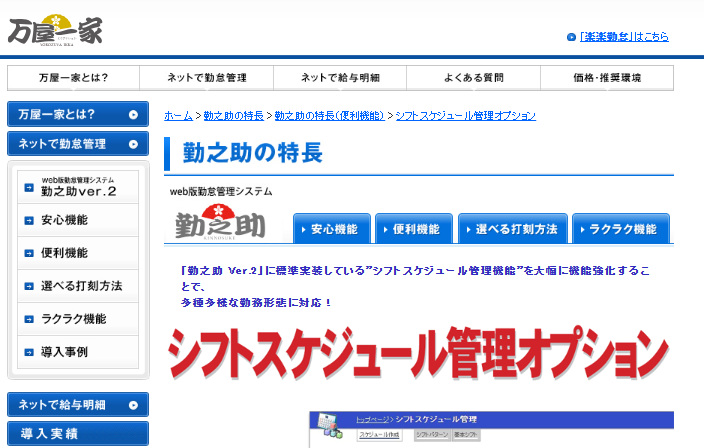Open ネットで給与明細 in top navigation
Viewport: 704px width, 448px height.
click(x=340, y=78)
